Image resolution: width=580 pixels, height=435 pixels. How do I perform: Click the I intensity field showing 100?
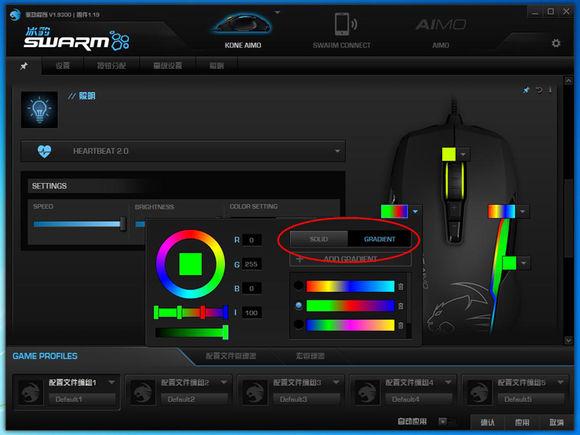tap(252, 313)
